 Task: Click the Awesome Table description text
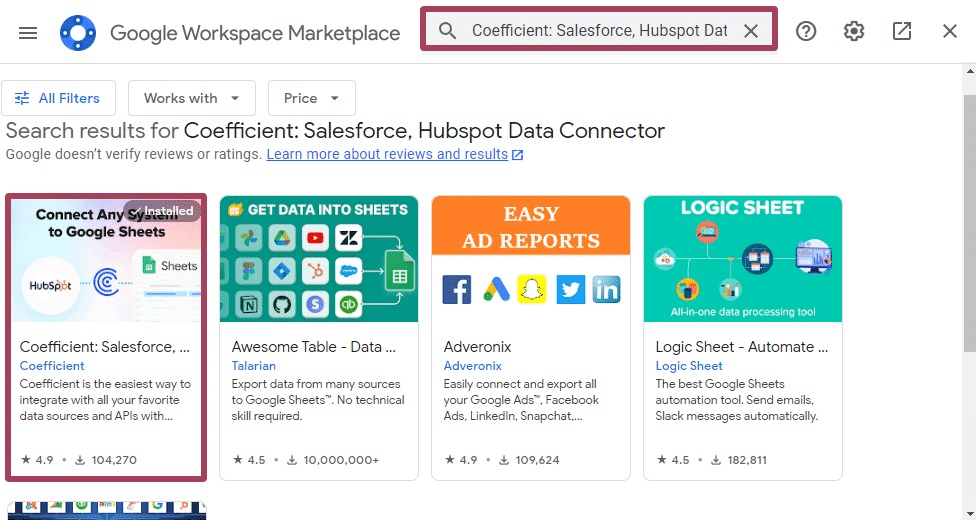[317, 400]
